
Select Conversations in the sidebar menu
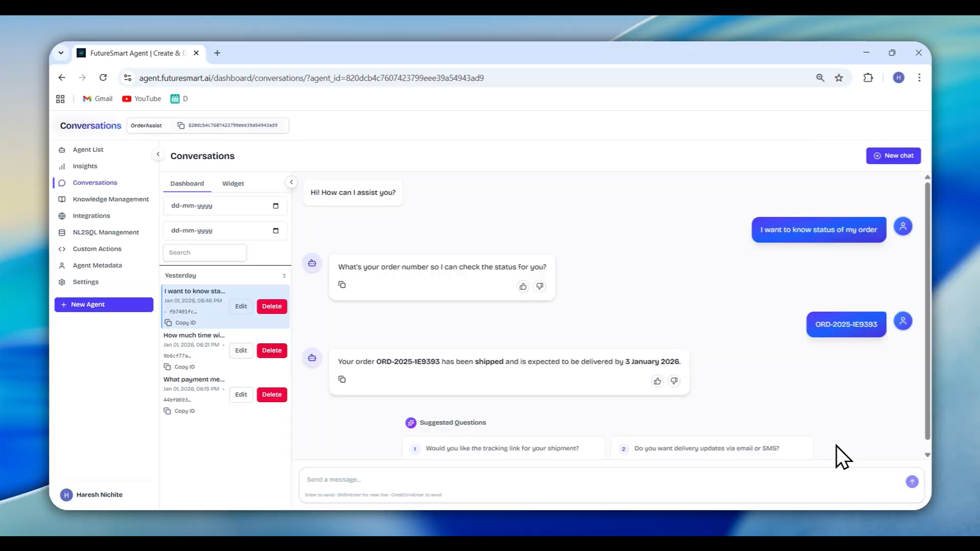click(95, 183)
